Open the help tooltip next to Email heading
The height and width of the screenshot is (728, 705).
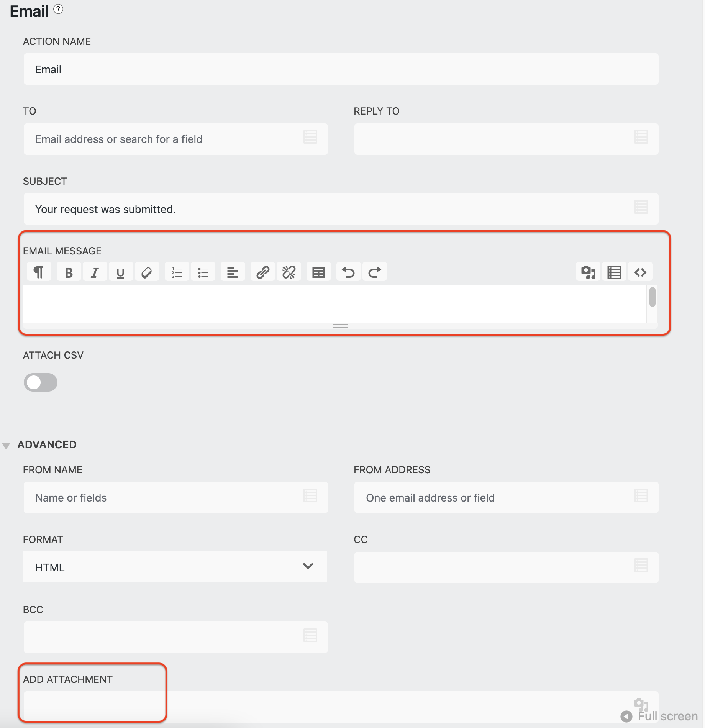(58, 10)
